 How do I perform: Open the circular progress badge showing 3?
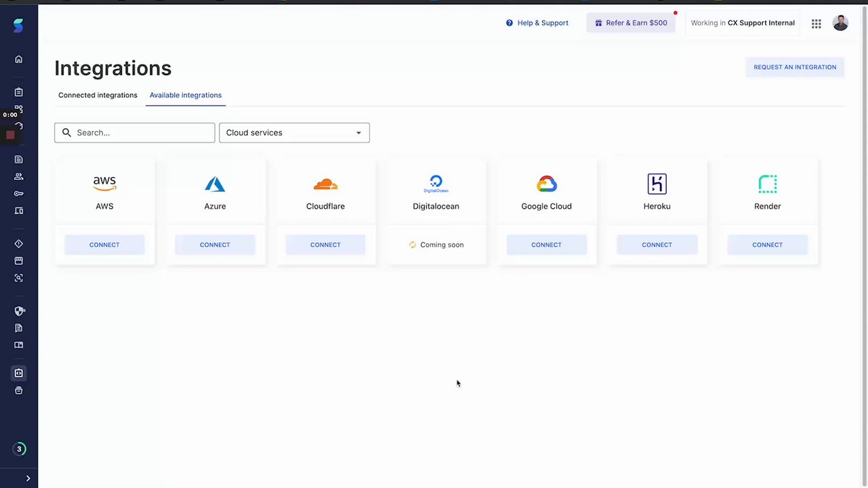pyautogui.click(x=19, y=449)
